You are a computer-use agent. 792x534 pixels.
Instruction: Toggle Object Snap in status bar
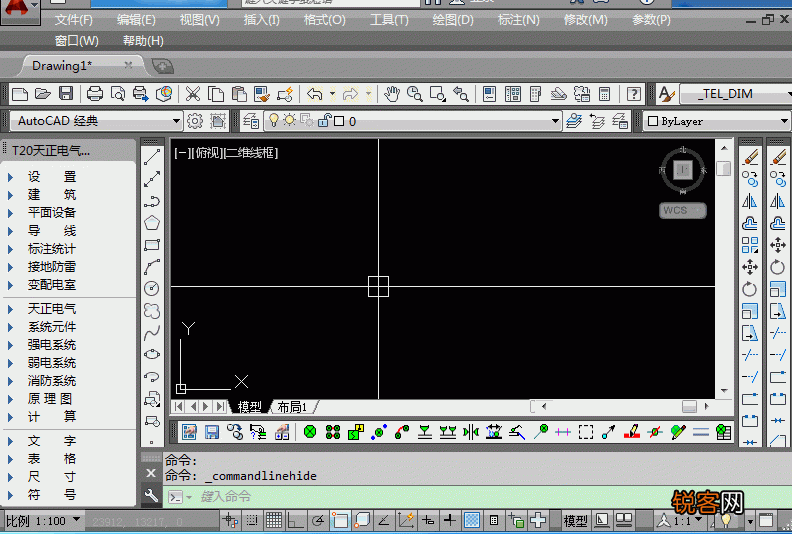[x=340, y=520]
